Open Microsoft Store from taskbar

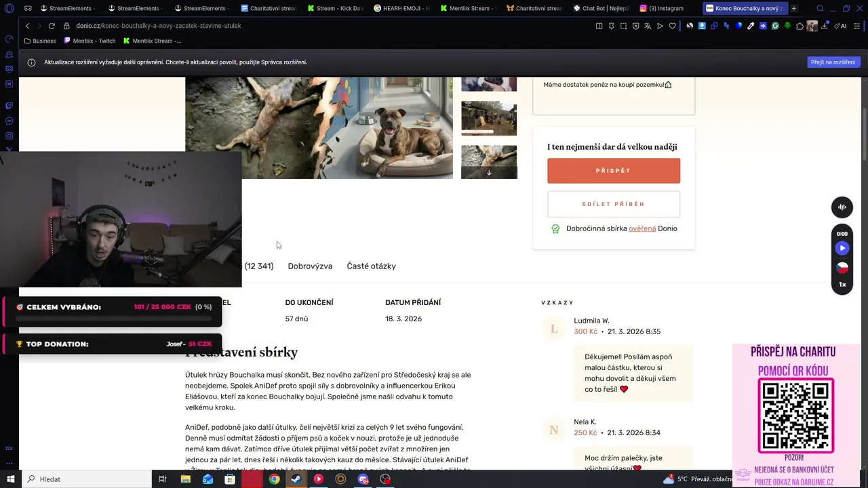pos(230,479)
